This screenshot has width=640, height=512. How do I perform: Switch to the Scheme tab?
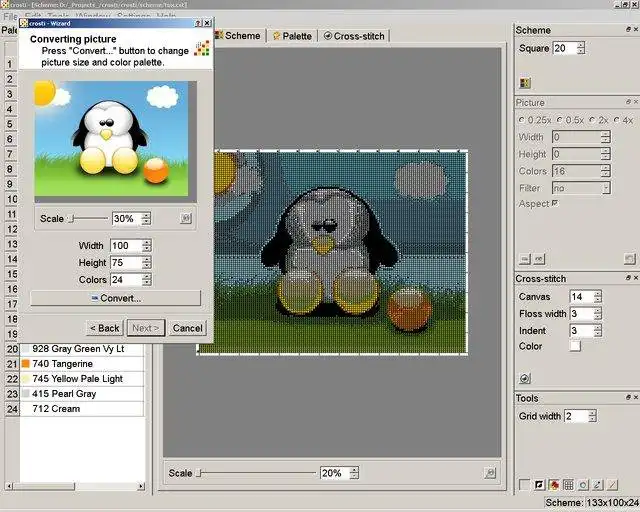click(239, 36)
